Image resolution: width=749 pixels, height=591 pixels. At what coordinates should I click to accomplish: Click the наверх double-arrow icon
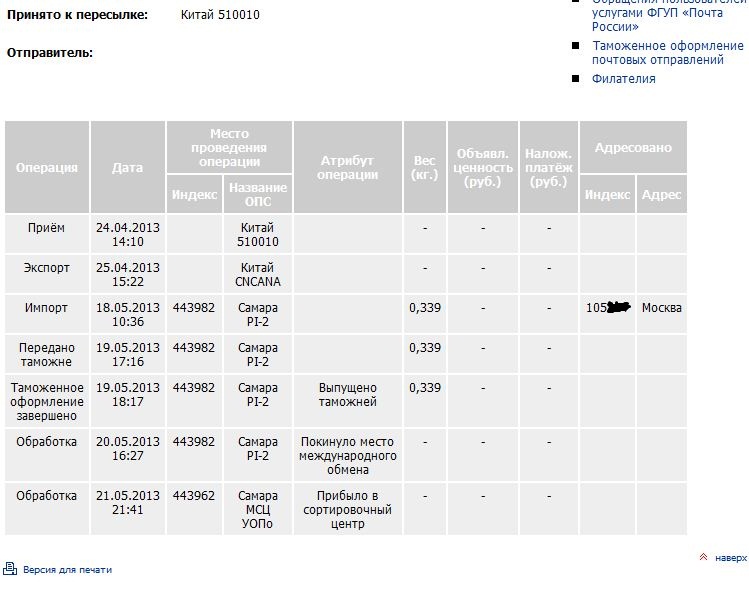[704, 557]
